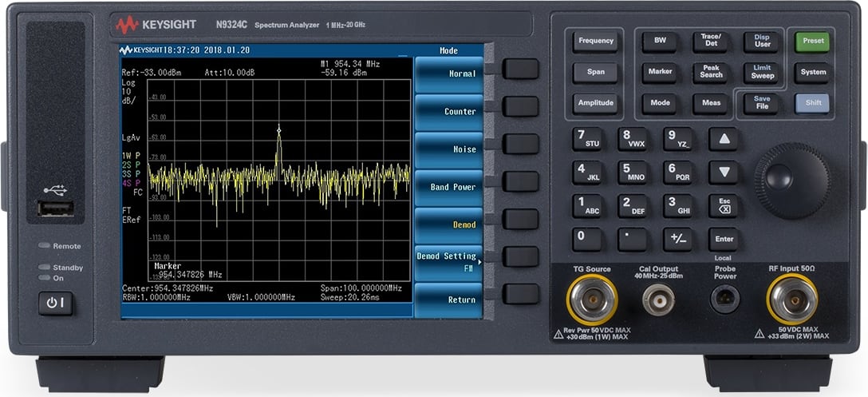Tap keypad number 3 GHI
868x397 pixels.
click(x=679, y=206)
